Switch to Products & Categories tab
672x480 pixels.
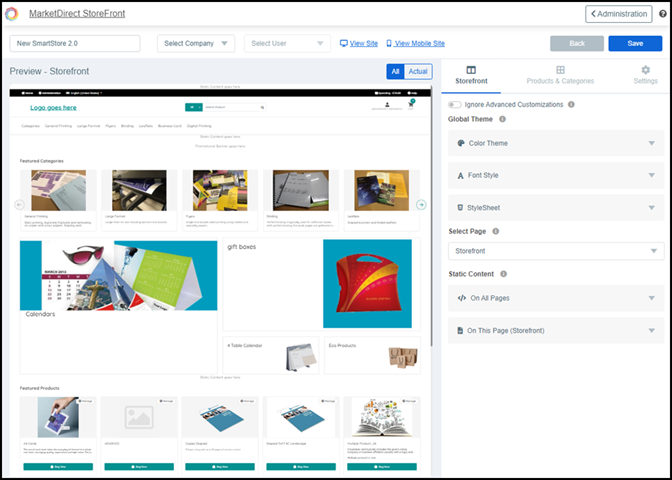(x=560, y=75)
